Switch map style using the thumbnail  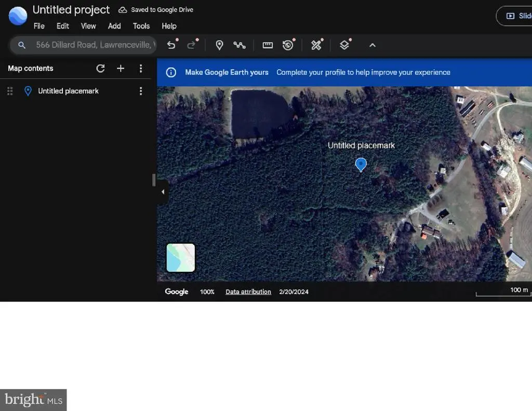[180, 258]
